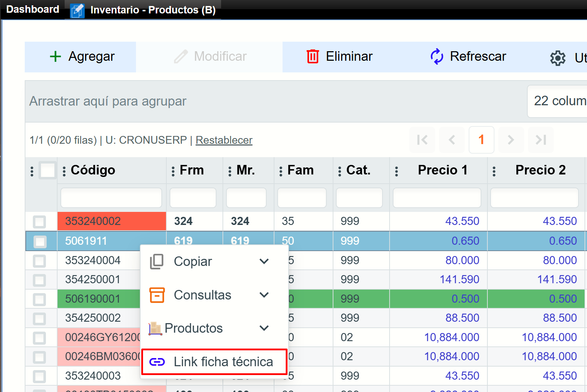This screenshot has height=392, width=587.
Task: Click the red cell 353240002
Action: coord(112,221)
